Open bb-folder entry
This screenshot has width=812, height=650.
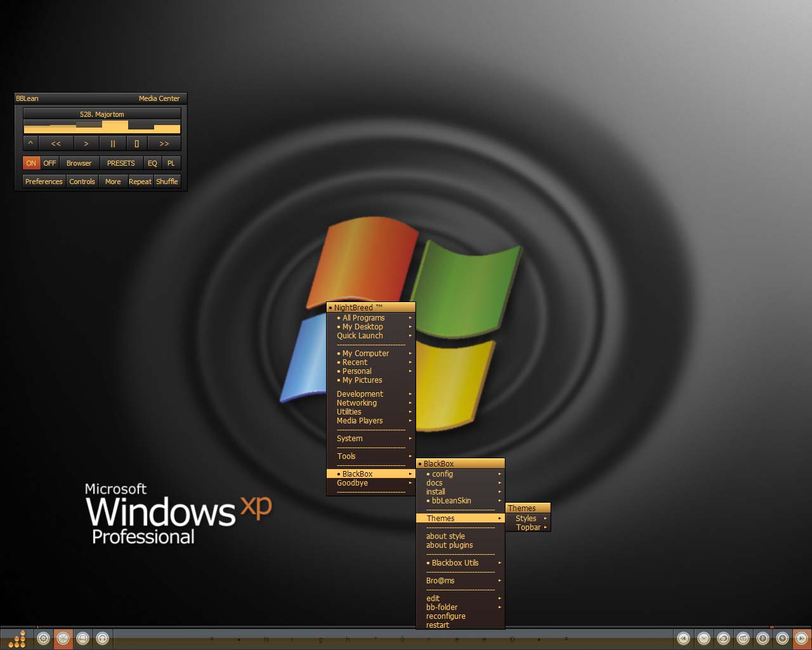pos(461,607)
